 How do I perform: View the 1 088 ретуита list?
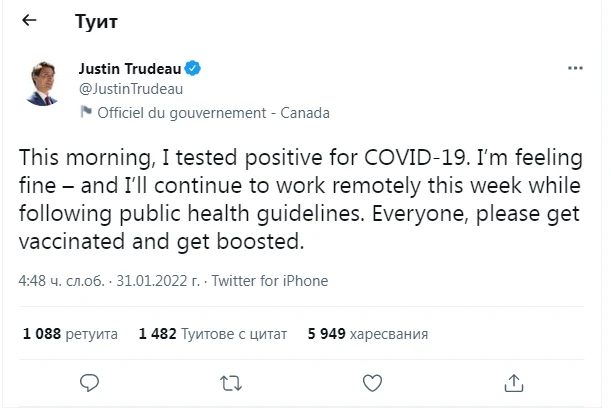click(x=70, y=332)
